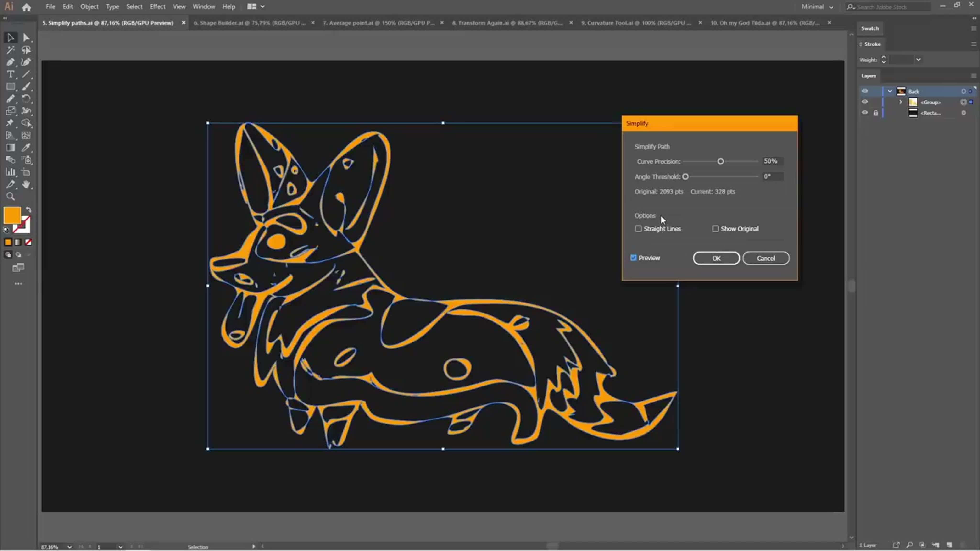This screenshot has width=980, height=551.
Task: Select the Hand tool
Action: [26, 184]
